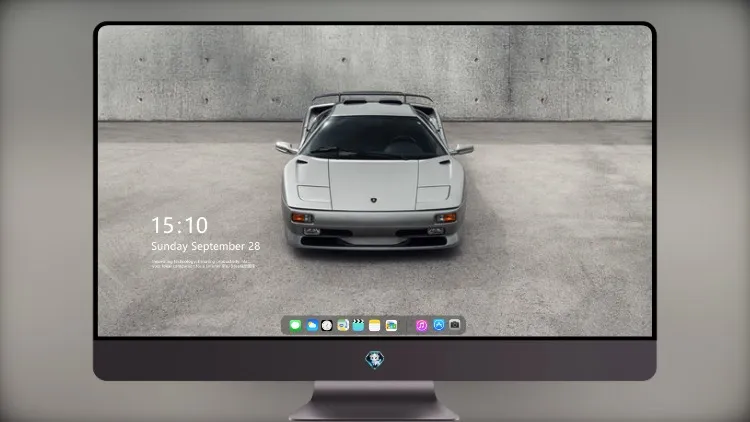The width and height of the screenshot is (750, 422).
Task: Open the Weather app in the dock
Action: click(312, 325)
